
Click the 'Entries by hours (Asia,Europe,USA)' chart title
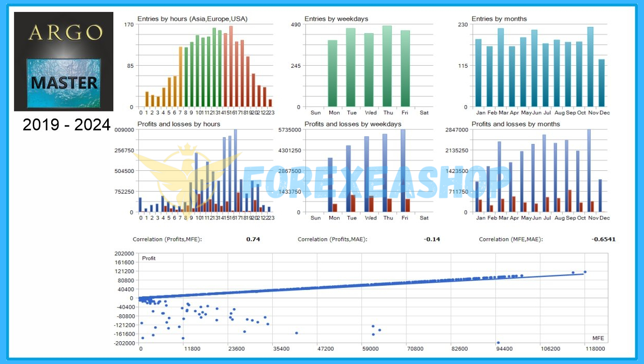point(192,19)
